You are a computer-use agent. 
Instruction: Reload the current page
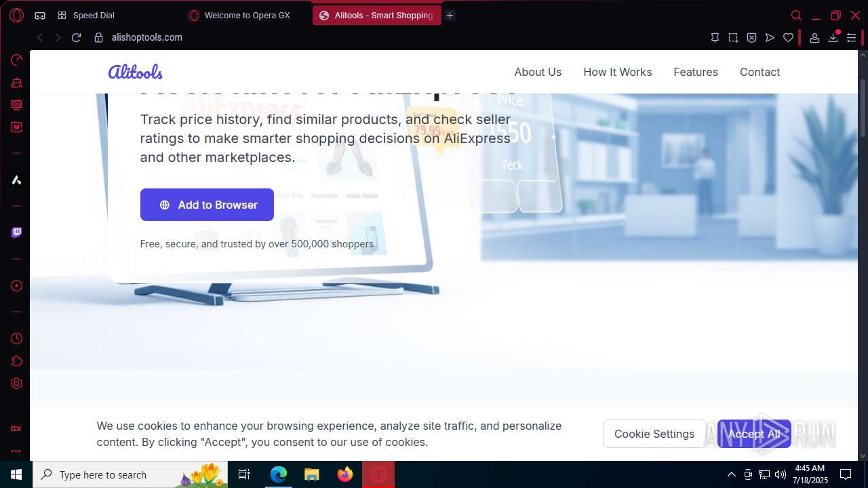pyautogui.click(x=77, y=38)
